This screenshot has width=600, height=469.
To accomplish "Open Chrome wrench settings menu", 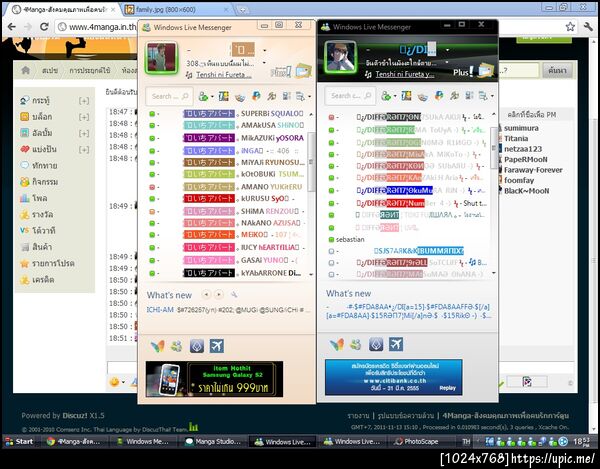I will point(588,26).
